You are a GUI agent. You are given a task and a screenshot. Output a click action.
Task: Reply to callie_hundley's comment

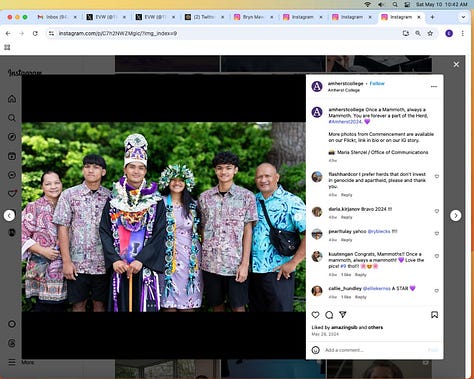point(361,297)
